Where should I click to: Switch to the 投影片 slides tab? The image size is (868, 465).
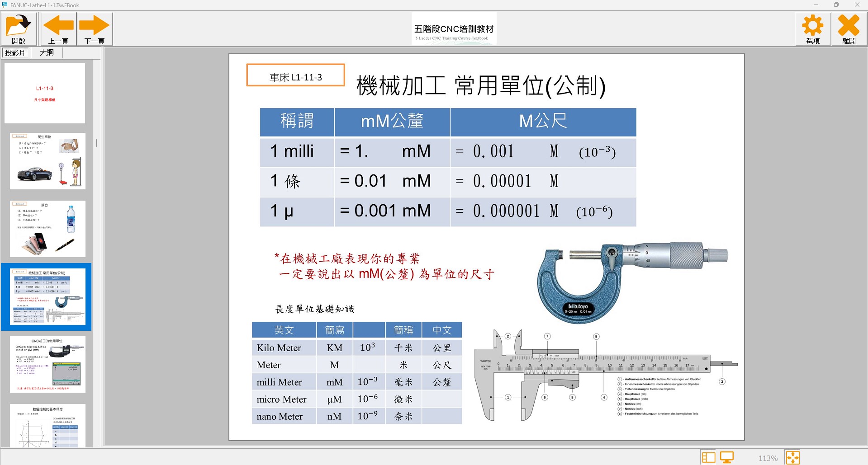point(16,53)
